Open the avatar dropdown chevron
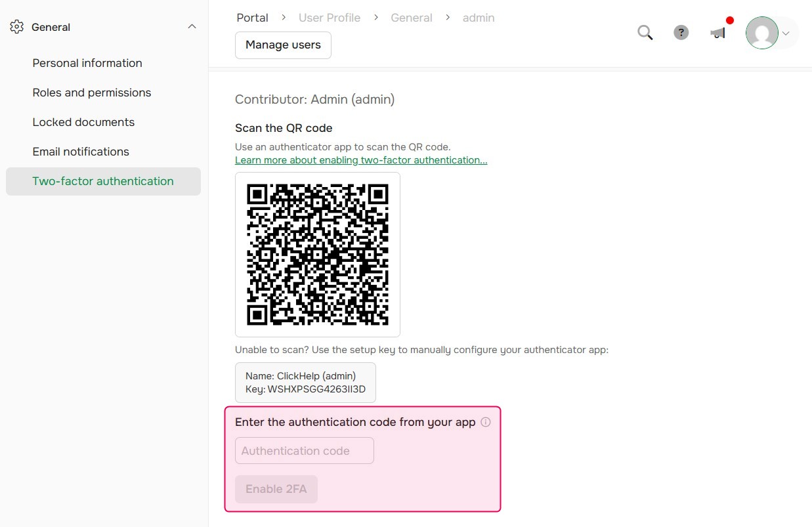 tap(785, 33)
